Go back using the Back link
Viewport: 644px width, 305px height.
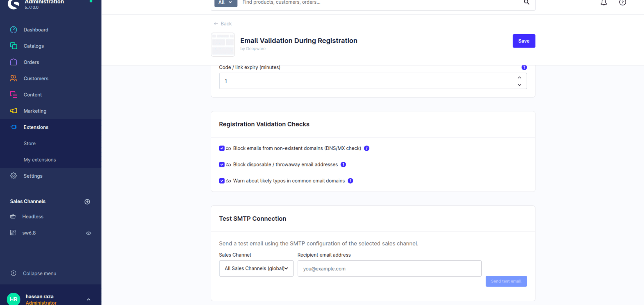[x=223, y=24]
